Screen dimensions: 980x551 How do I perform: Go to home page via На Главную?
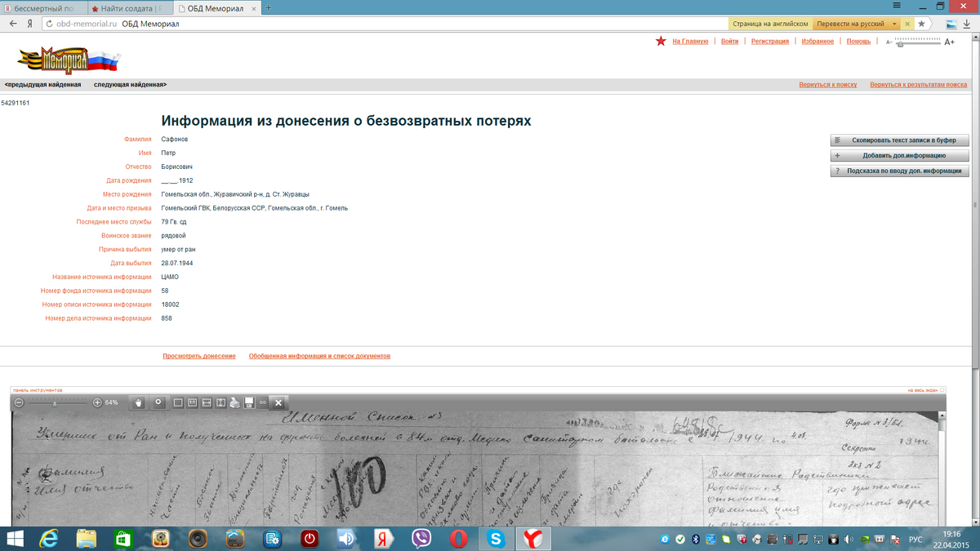[690, 41]
